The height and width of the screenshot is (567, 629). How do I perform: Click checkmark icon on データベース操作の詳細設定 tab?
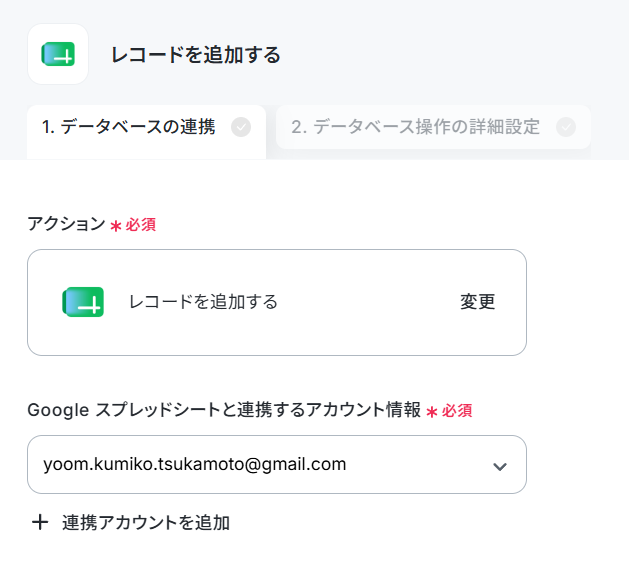[x=566, y=127]
